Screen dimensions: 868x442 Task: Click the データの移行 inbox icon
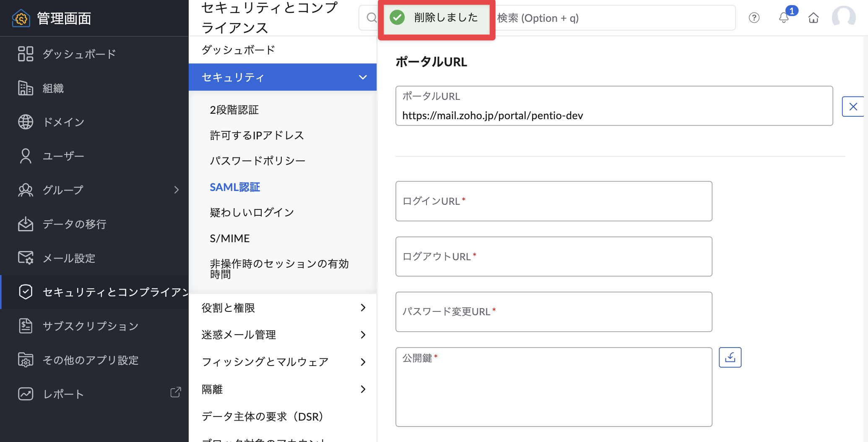(26, 224)
